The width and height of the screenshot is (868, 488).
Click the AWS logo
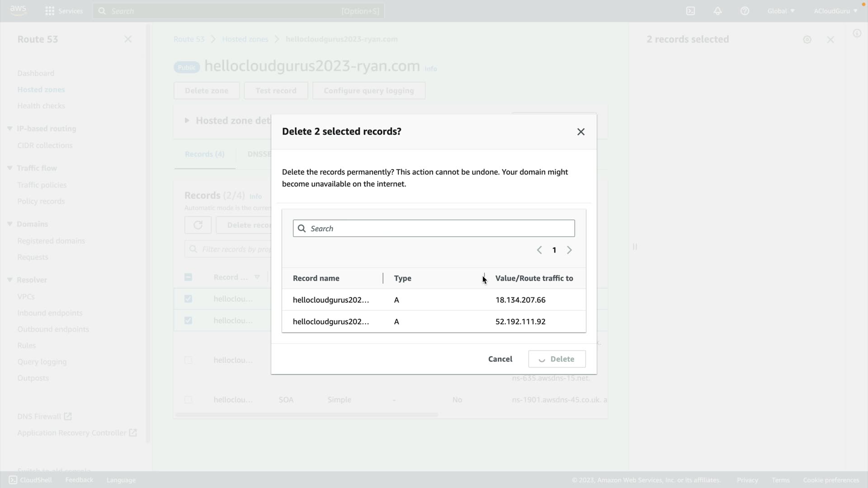point(18,10)
